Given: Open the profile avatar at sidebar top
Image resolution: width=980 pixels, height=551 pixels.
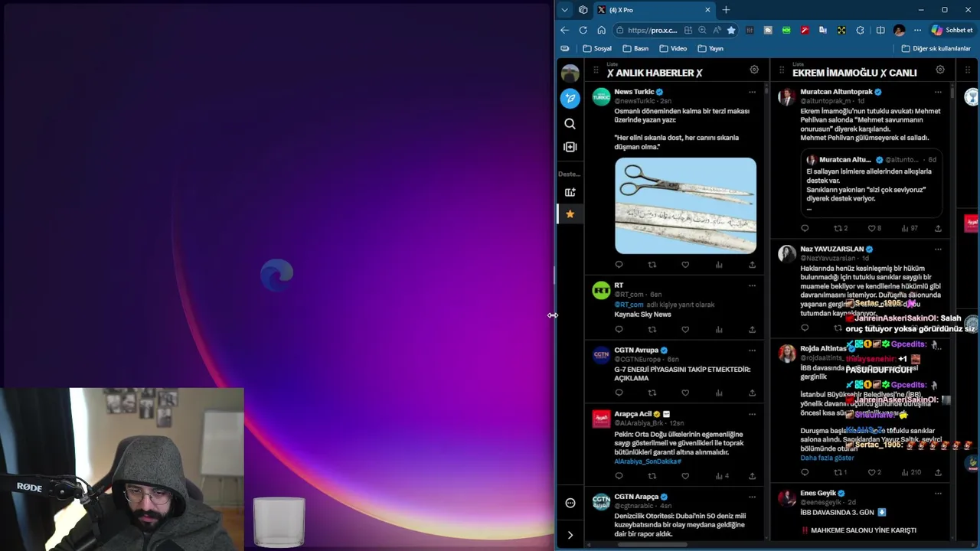Looking at the screenshot, I should click(x=570, y=73).
